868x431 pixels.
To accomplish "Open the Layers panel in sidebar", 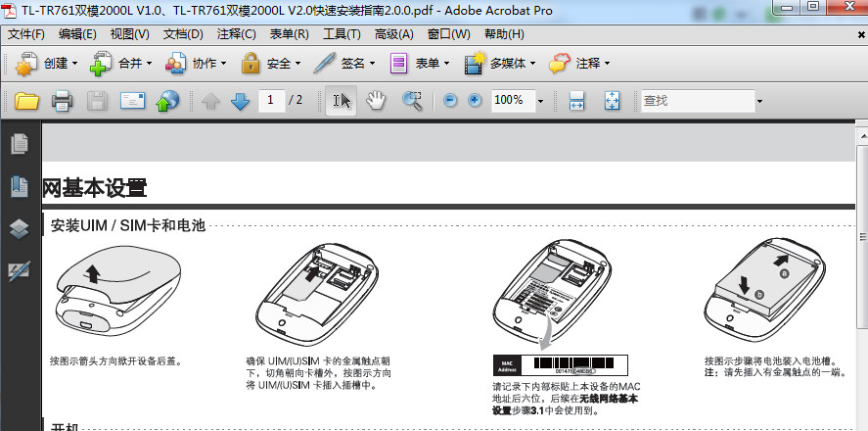I will point(20,229).
